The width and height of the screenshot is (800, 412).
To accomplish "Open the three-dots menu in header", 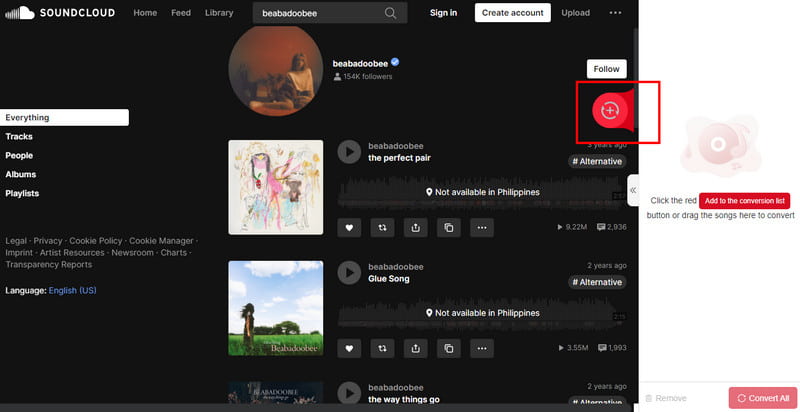I will click(615, 13).
